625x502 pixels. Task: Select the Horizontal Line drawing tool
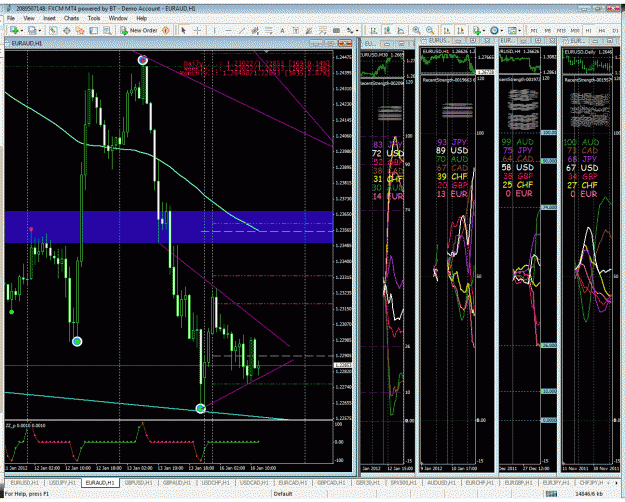(228, 30)
